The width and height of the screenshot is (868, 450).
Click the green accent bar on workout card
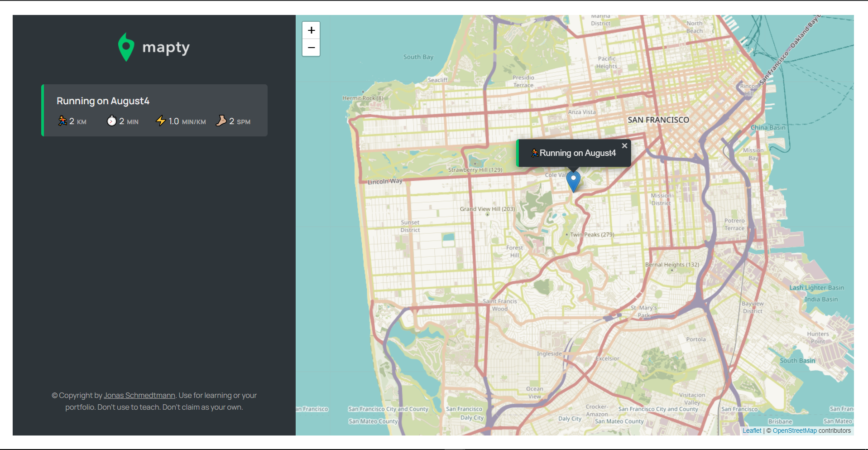[x=43, y=110]
